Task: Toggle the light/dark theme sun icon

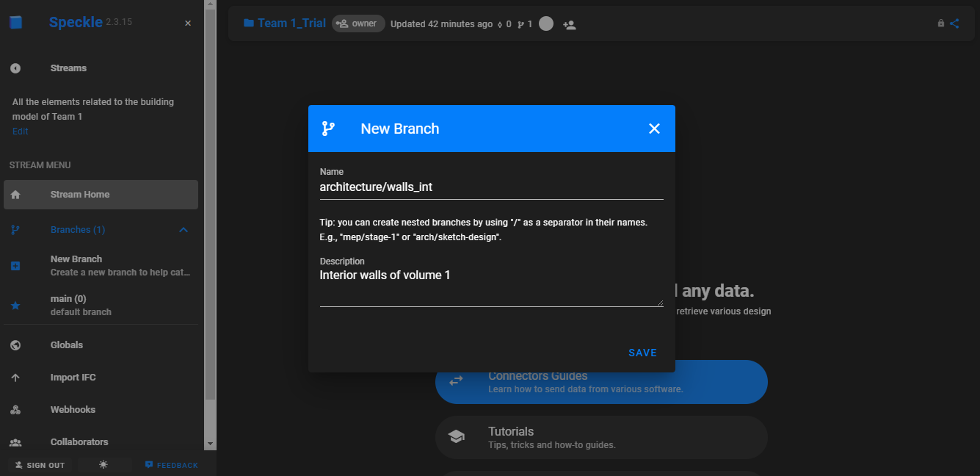Action: coord(104,464)
